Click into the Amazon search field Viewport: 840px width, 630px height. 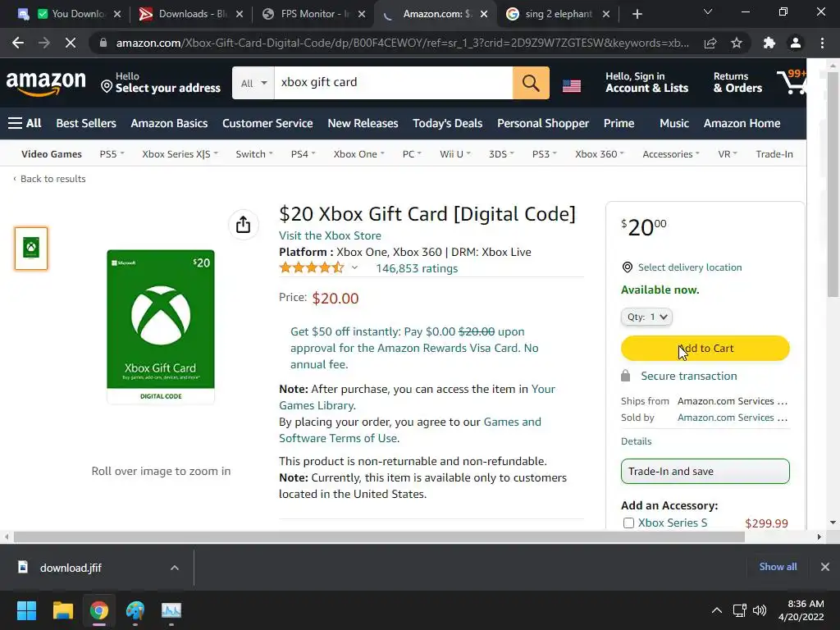tap(393, 83)
